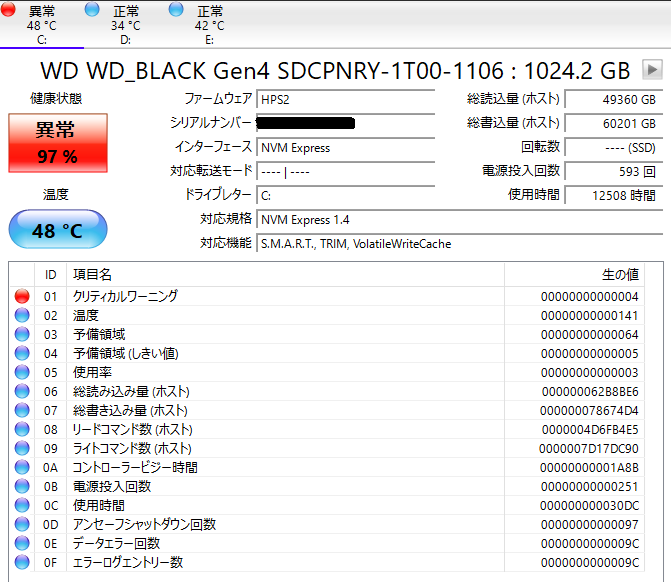Click the blue status icon above D: drive
The image size is (671, 582).
point(92,10)
